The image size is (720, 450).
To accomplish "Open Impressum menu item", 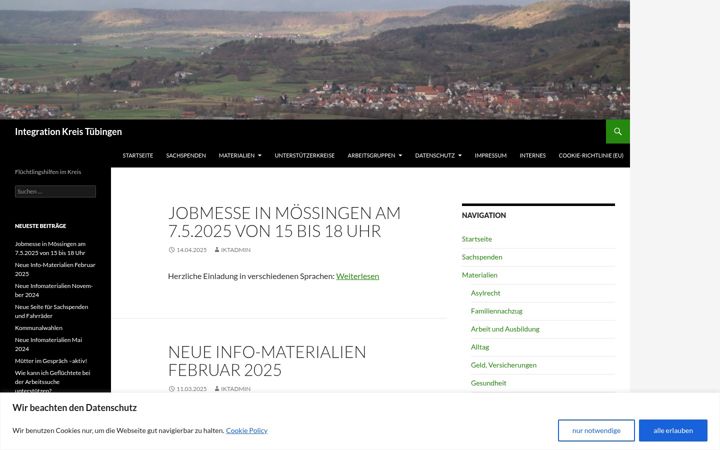I will tap(490, 156).
